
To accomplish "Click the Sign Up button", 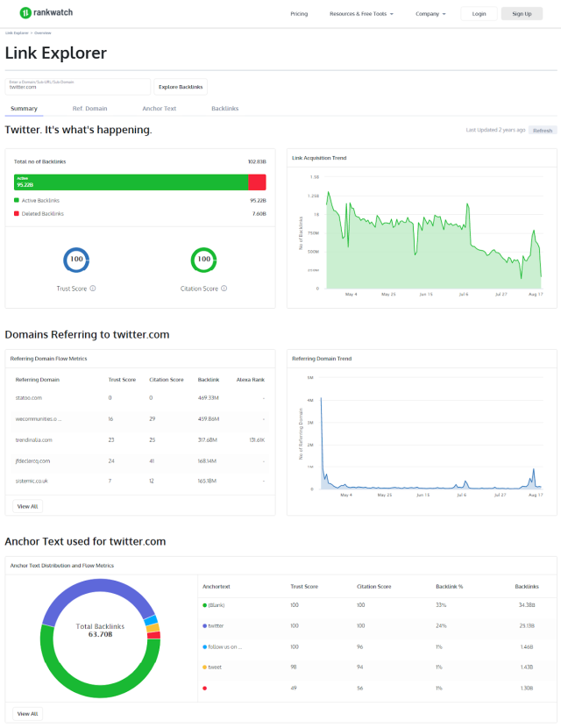I will click(522, 14).
